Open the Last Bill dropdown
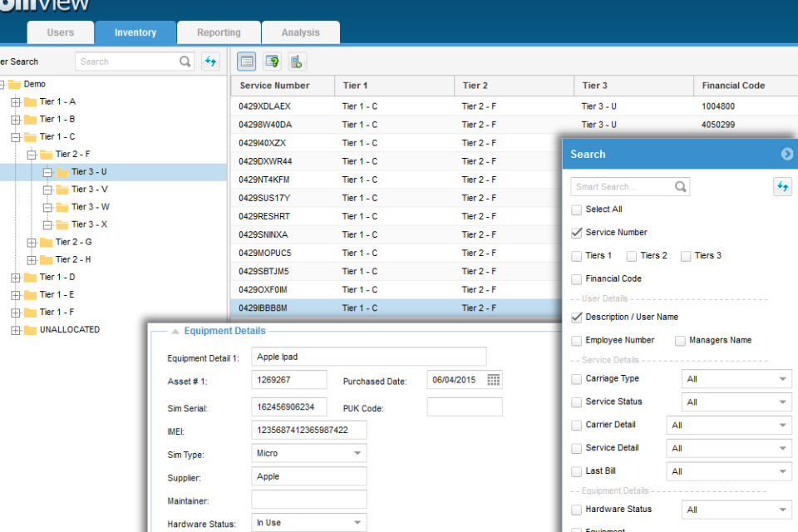This screenshot has height=532, width=798. pyautogui.click(x=729, y=471)
